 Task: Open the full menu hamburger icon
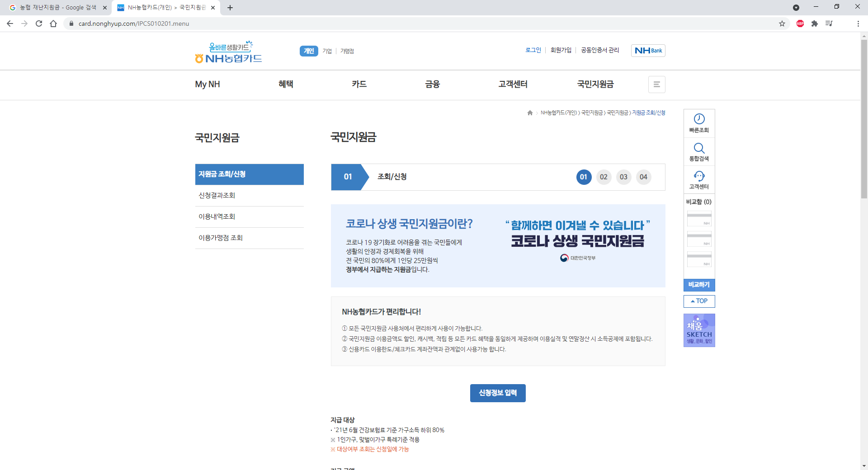pos(657,85)
